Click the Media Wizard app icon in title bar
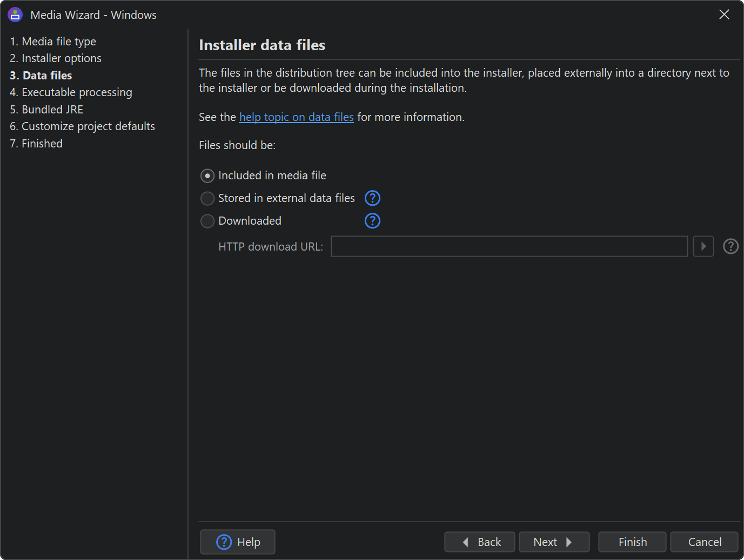Screen dimensions: 744x560 15,15
